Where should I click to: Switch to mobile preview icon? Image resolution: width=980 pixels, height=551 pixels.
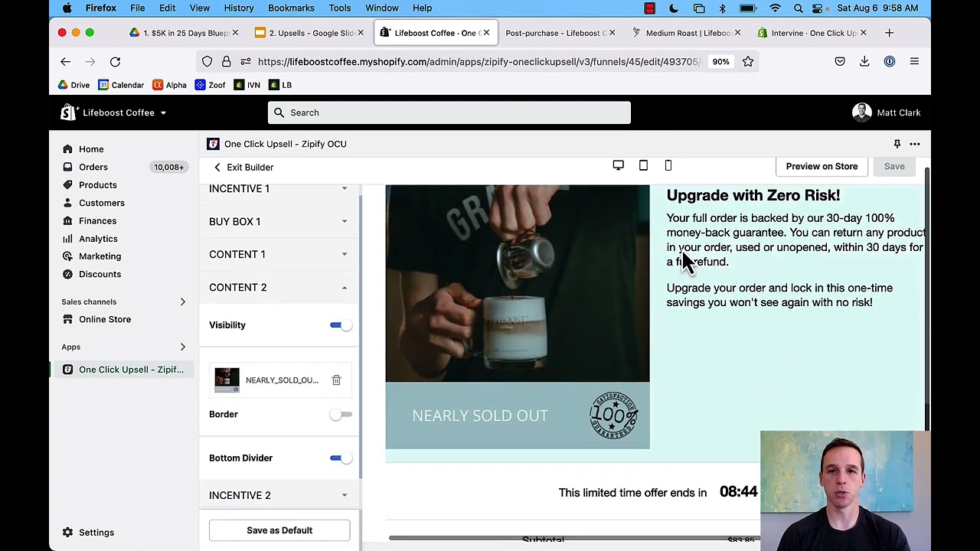tap(668, 165)
